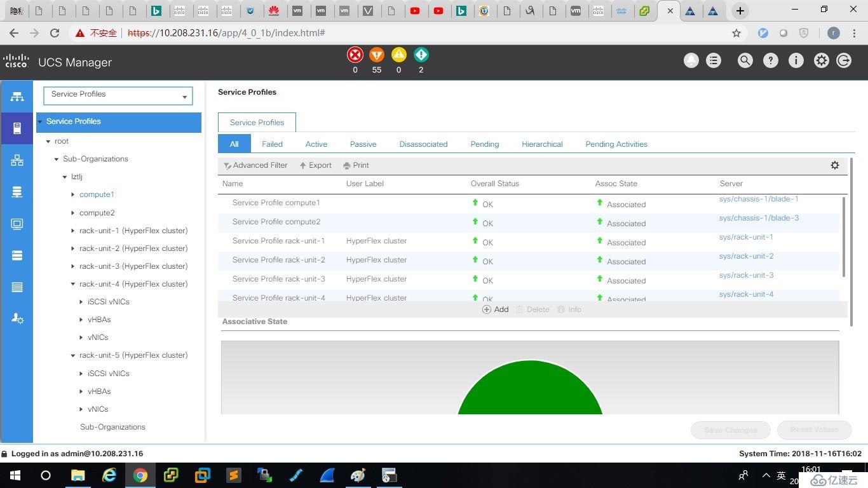Select the Service Profiles main tab
Screen dimensions: 868x488
click(x=257, y=122)
